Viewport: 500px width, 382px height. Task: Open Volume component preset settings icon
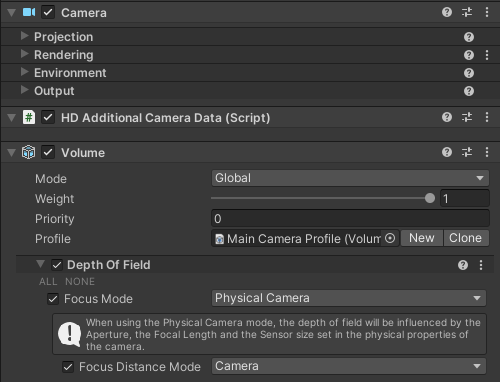(467, 152)
